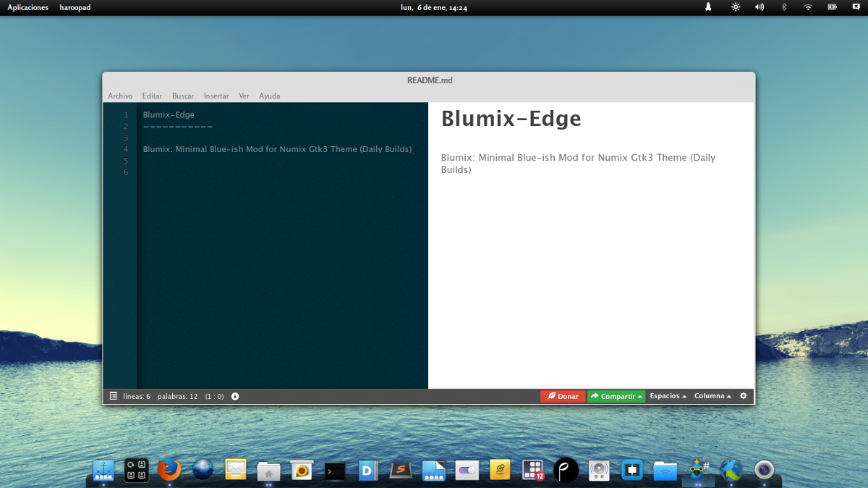Viewport: 868px width, 488px height.
Task: Open the blue globe browser in dock
Action: [203, 471]
